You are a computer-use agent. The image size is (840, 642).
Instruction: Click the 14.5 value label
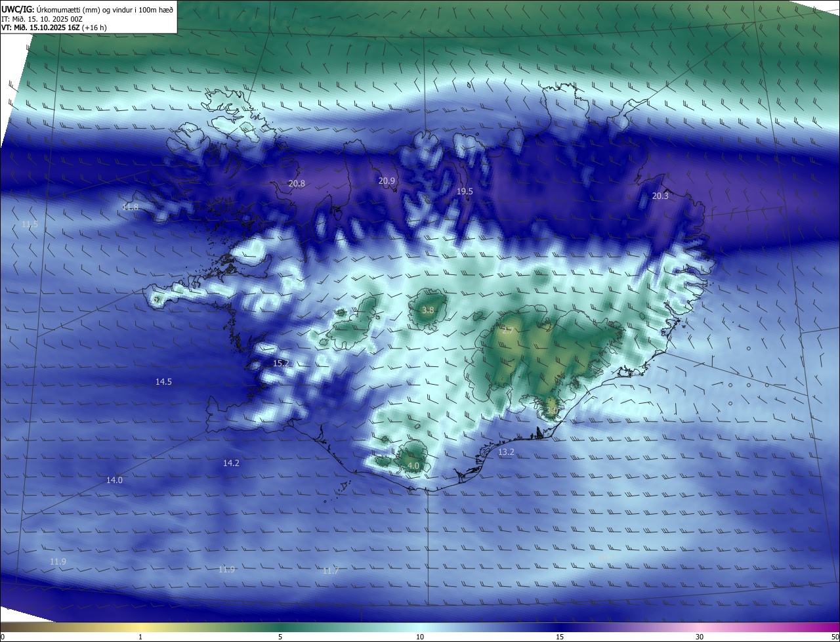point(163,382)
